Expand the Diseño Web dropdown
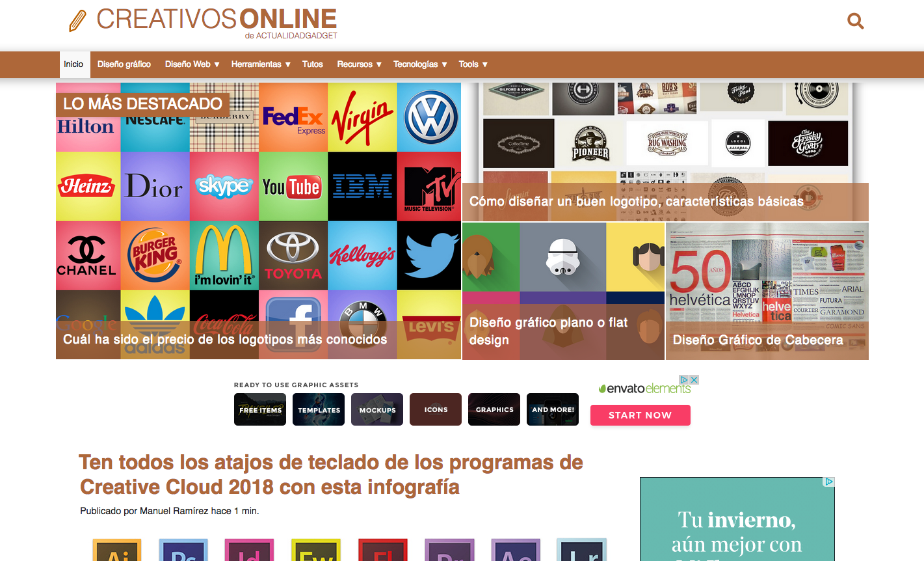Image resolution: width=924 pixels, height=561 pixels. point(192,64)
